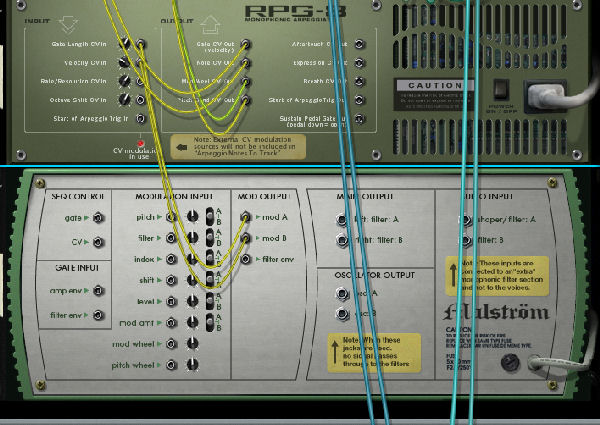Screen dimensions: 600x425
Task: Click the pitch wheel amount knob
Action: [x=192, y=364]
